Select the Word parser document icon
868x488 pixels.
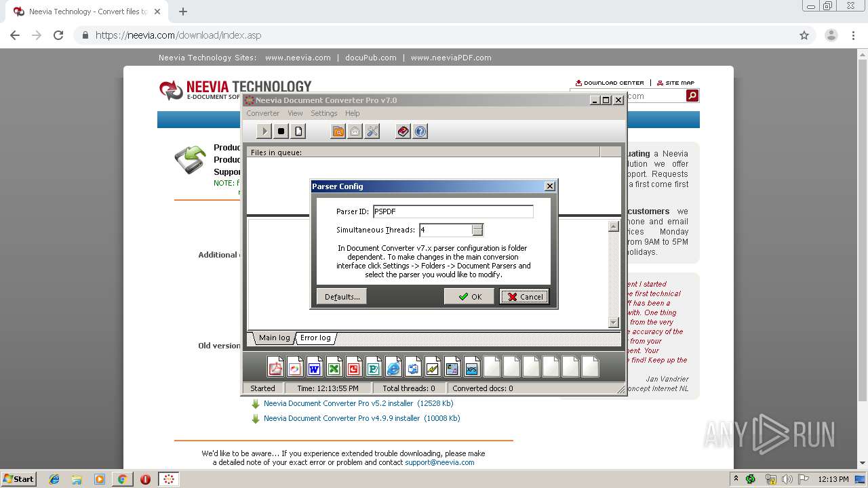pos(315,367)
